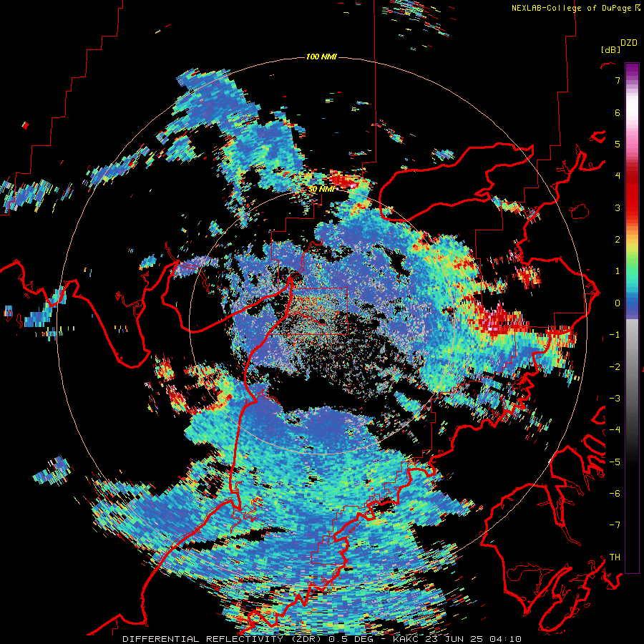Click the TH label at the scale bottom

[615, 557]
